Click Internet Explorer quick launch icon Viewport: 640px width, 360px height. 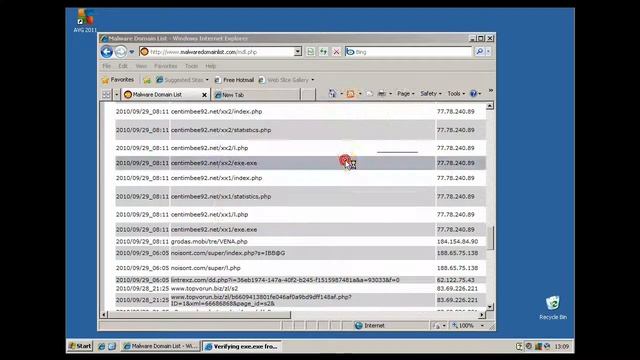coord(101,347)
